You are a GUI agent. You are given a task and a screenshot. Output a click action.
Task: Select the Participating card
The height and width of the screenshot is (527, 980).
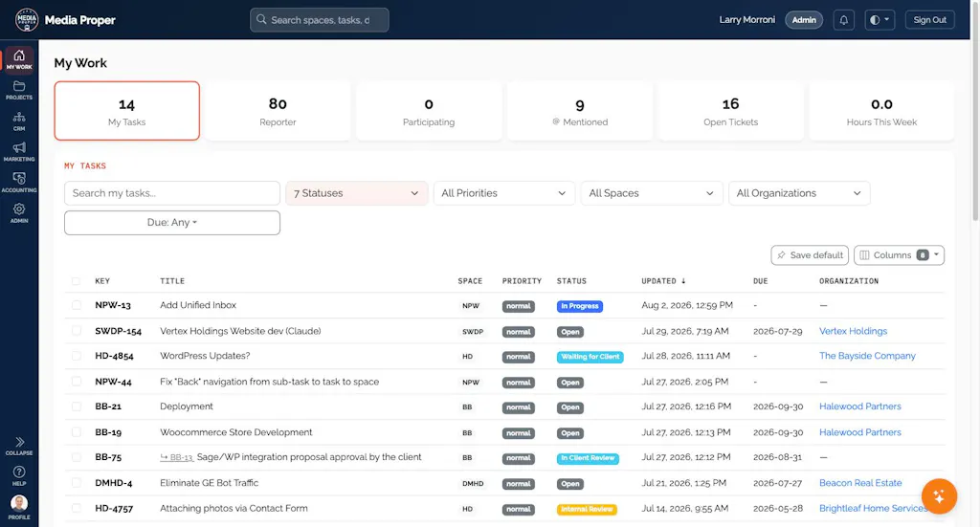(x=429, y=111)
